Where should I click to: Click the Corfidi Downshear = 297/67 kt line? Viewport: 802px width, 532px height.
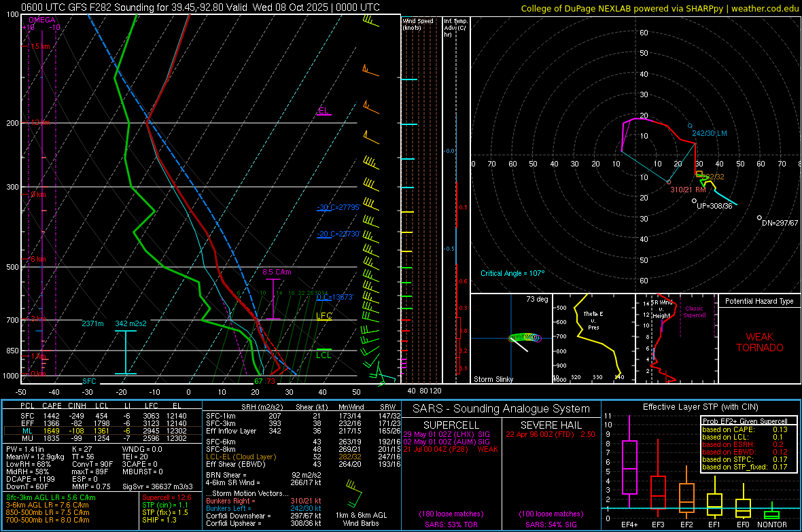click(264, 516)
